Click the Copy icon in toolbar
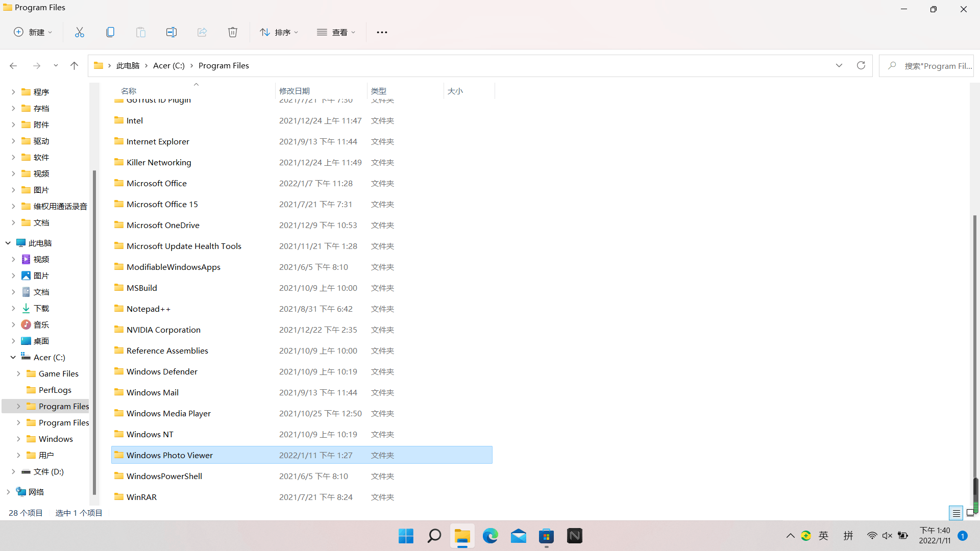The image size is (980, 551). [110, 32]
